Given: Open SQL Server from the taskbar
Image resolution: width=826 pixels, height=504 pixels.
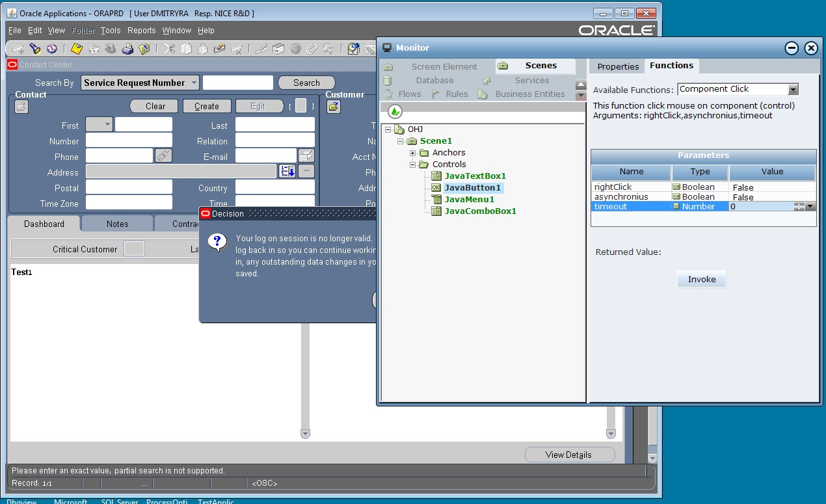Looking at the screenshot, I should click(x=120, y=501).
